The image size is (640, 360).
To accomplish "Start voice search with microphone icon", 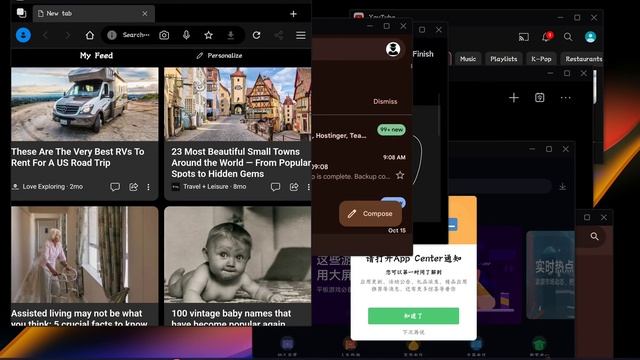I will (187, 35).
